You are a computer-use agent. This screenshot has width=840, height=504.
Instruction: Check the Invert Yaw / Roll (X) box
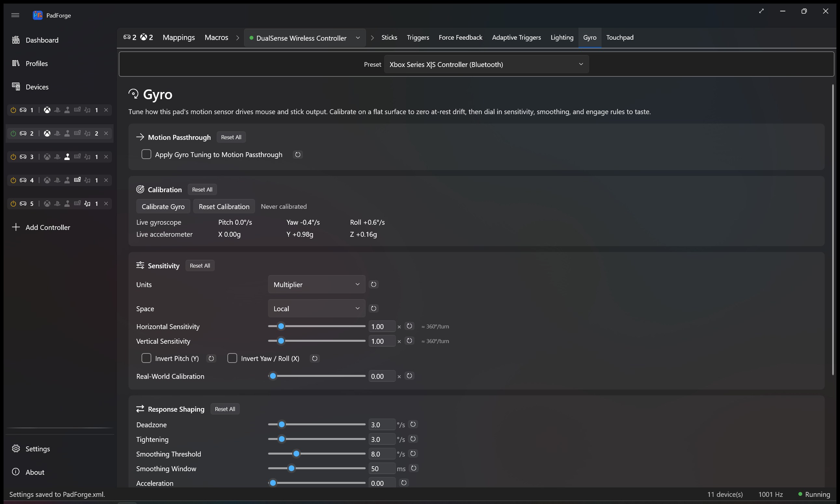(x=232, y=359)
